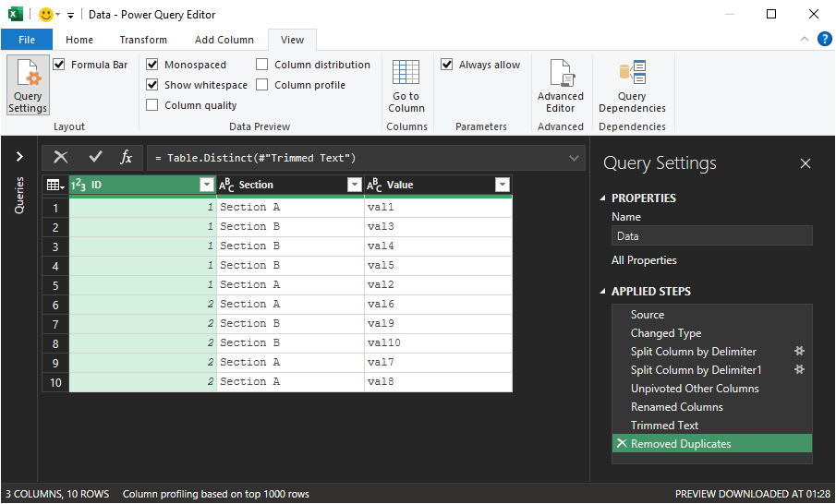The width and height of the screenshot is (836, 504).
Task: Click the cell containing val3
Action: (x=438, y=226)
